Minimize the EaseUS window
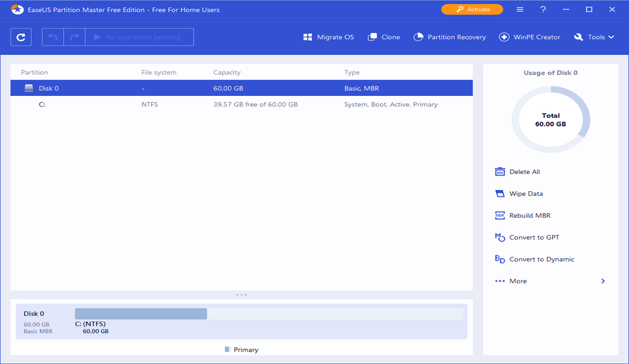This screenshot has width=629, height=364. coord(566,9)
